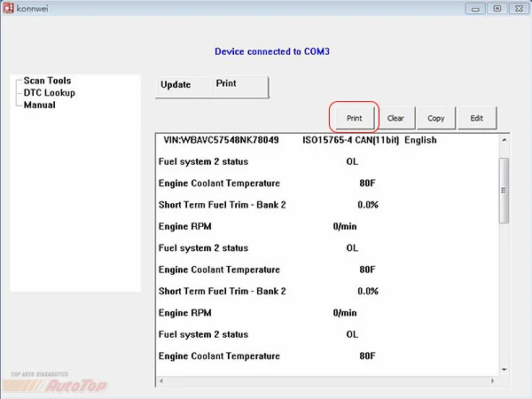Switch to the Update tab
Image resolution: width=532 pixels, height=399 pixels.
click(x=176, y=85)
